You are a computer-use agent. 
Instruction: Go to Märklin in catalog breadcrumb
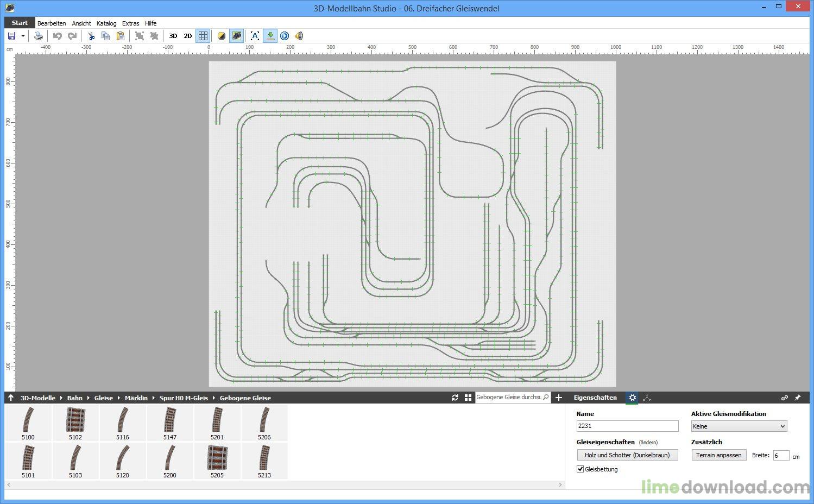click(x=136, y=398)
